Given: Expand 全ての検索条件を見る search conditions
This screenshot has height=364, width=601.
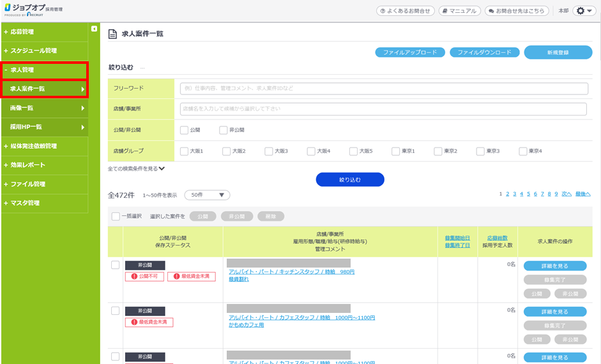Looking at the screenshot, I should pyautogui.click(x=136, y=169).
